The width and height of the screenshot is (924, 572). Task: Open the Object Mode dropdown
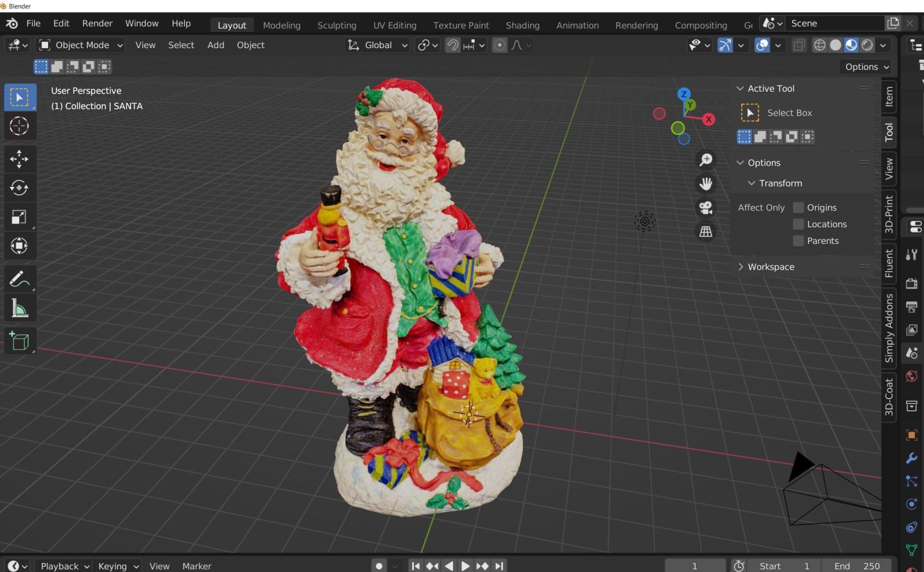click(81, 45)
